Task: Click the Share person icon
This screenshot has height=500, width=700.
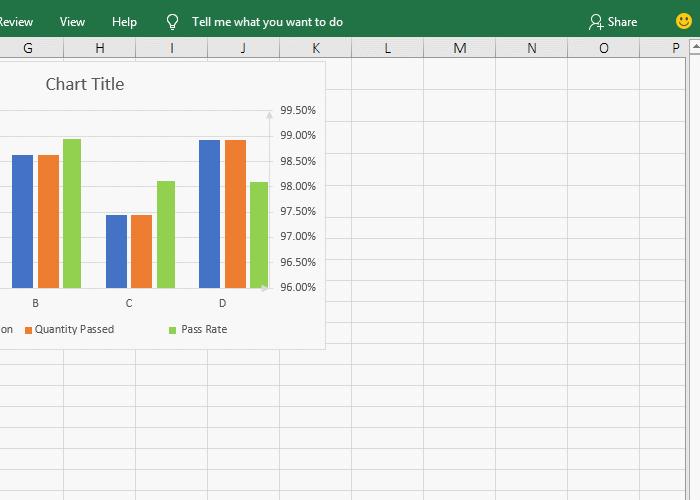Action: [596, 21]
